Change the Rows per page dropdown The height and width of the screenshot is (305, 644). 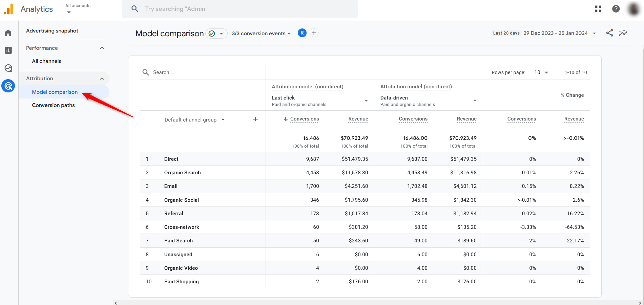coord(541,72)
